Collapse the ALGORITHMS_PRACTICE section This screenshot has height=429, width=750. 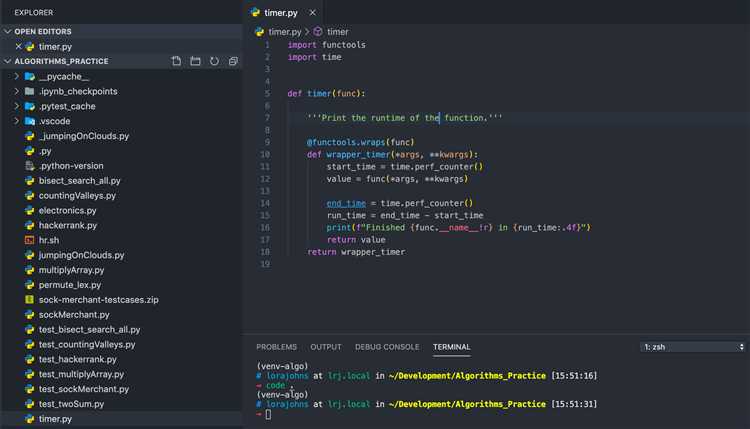click(7, 61)
